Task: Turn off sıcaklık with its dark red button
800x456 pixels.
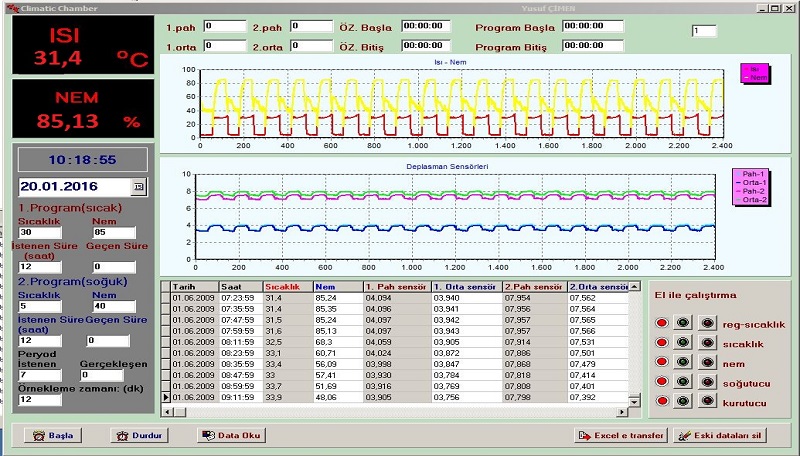Action: pos(707,342)
